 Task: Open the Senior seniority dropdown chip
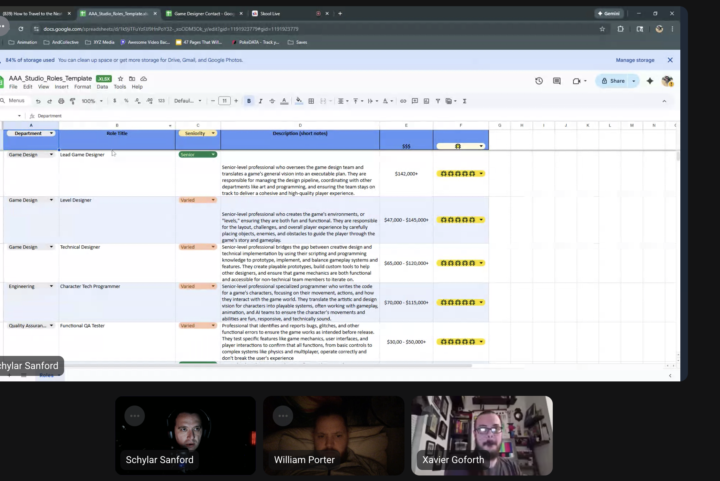point(197,155)
